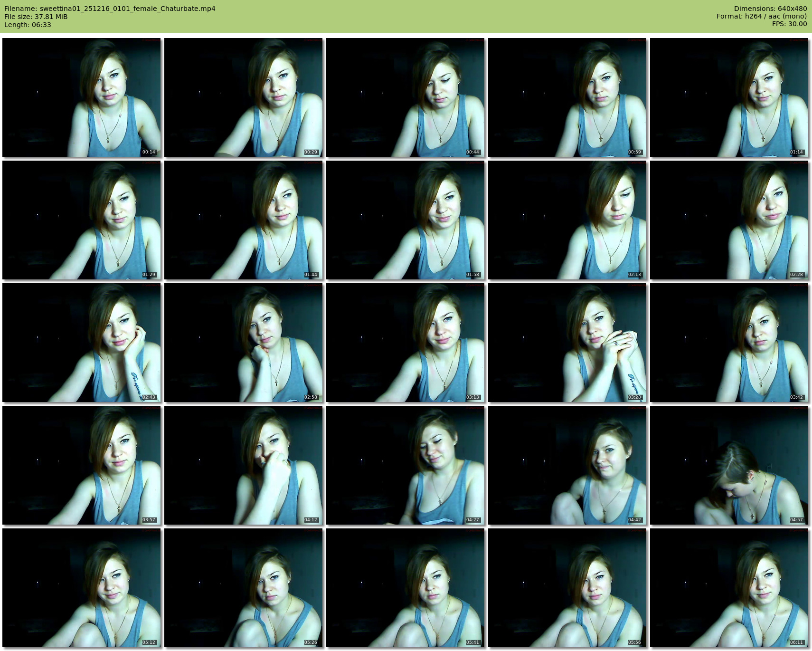Click the 01:58 thumbnail

[406, 220]
